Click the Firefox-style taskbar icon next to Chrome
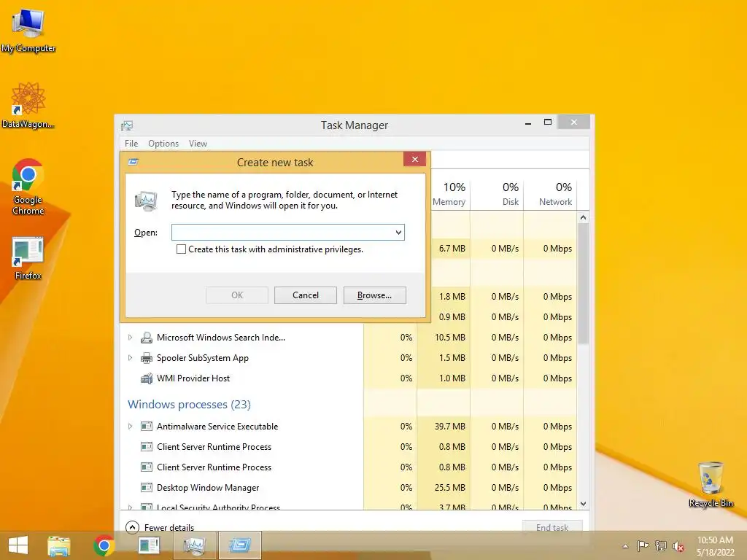747x560 pixels. (149, 545)
